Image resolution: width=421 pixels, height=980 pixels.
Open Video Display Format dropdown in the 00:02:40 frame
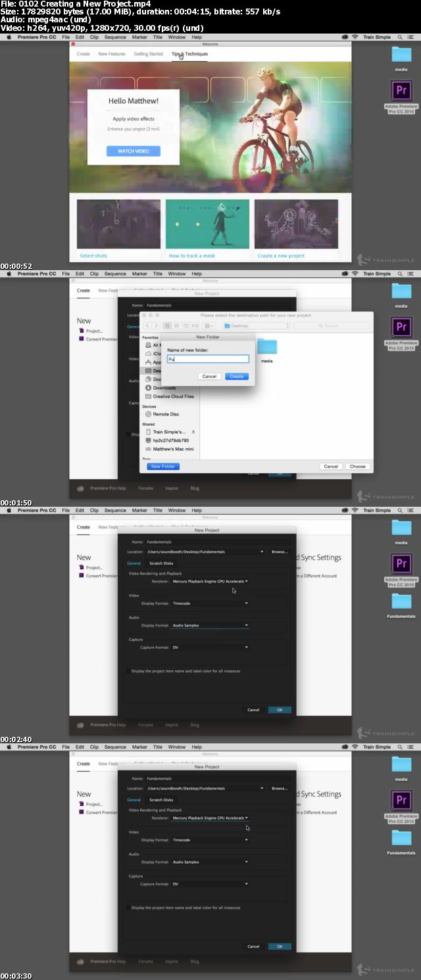click(x=210, y=603)
